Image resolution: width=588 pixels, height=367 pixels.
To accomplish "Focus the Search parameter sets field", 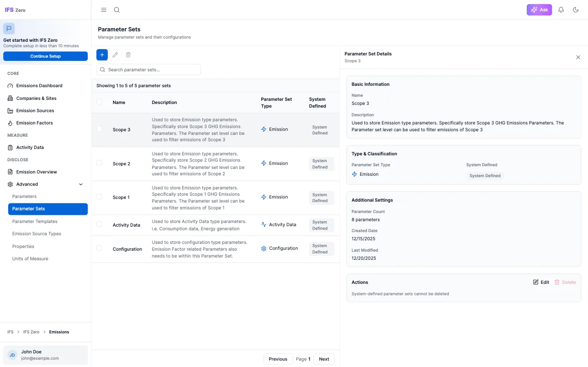I will click(x=149, y=70).
